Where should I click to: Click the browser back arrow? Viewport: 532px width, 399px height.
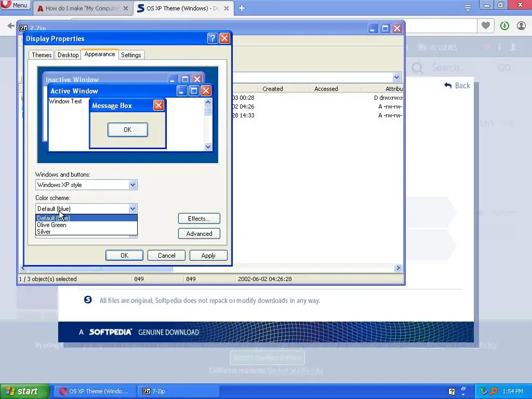point(11,25)
